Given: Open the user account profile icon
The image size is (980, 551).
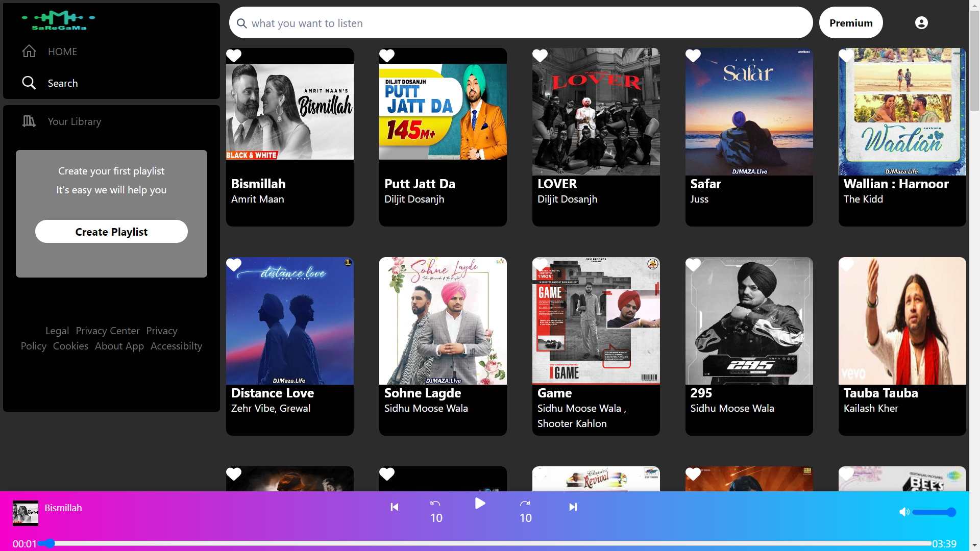Looking at the screenshot, I should pos(921,23).
